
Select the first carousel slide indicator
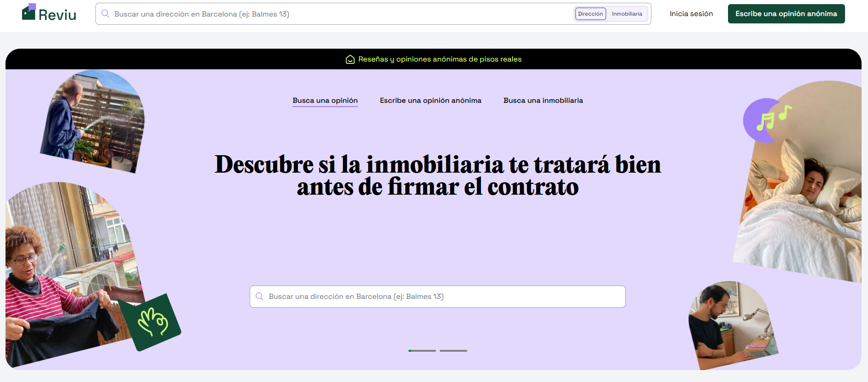[x=422, y=351]
